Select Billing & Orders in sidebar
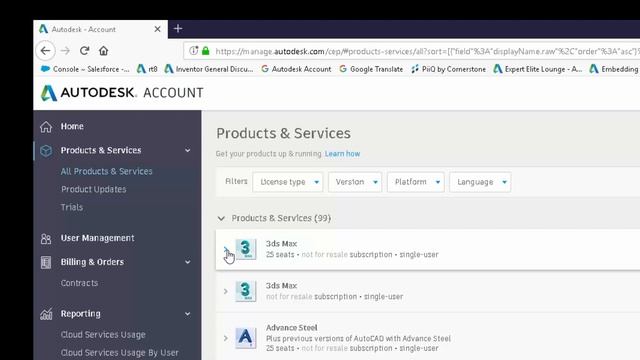The height and width of the screenshot is (360, 640). 92,262
